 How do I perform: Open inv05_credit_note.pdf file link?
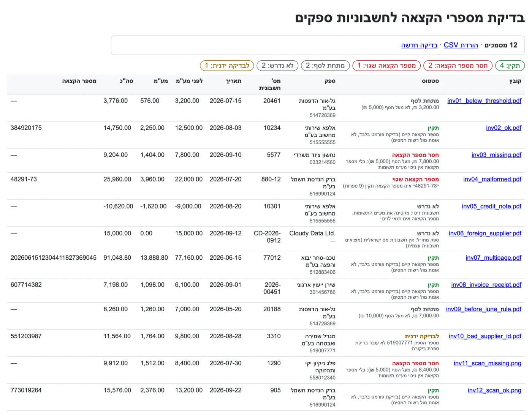tap(492, 206)
